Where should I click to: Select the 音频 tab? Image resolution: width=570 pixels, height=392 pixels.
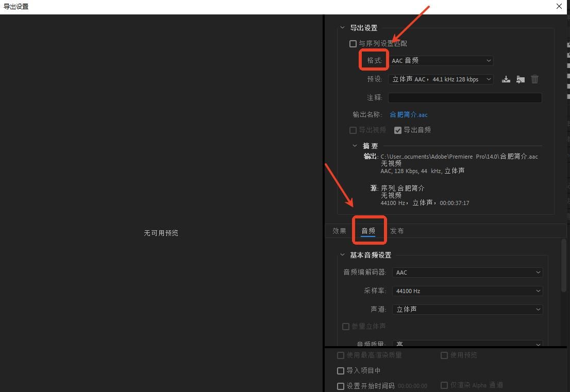[368, 231]
